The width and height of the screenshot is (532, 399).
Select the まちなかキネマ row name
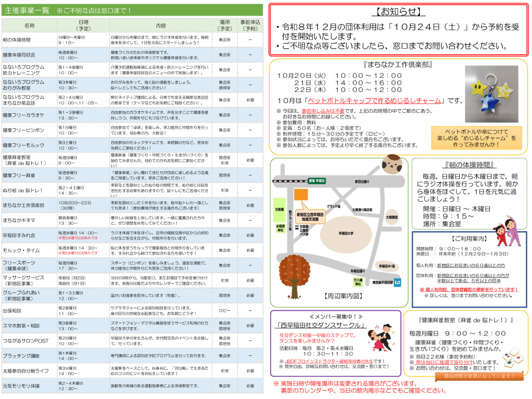pyautogui.click(x=19, y=220)
